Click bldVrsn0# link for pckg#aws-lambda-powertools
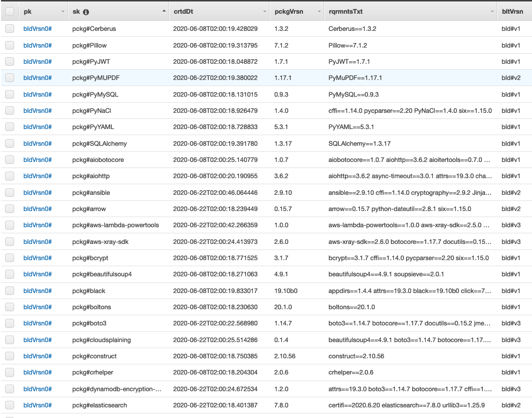 point(37,225)
